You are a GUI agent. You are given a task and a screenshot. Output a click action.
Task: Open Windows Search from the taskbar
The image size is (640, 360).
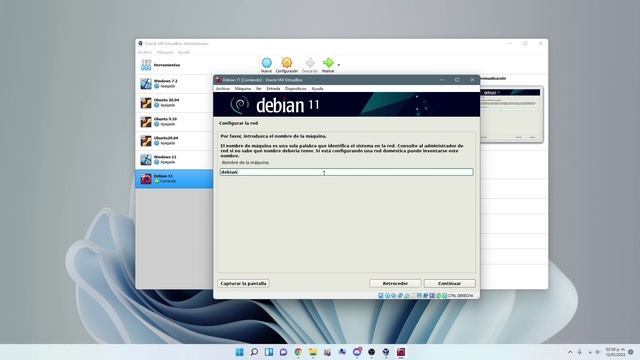(x=254, y=352)
